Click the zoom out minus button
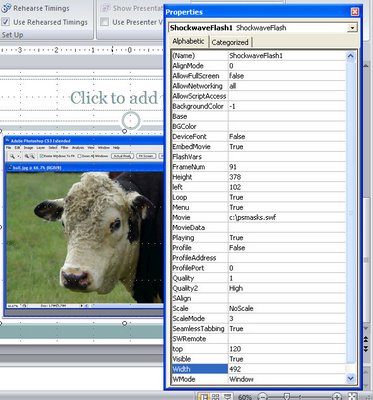Viewport: 373px width, 400px height. click(x=263, y=397)
